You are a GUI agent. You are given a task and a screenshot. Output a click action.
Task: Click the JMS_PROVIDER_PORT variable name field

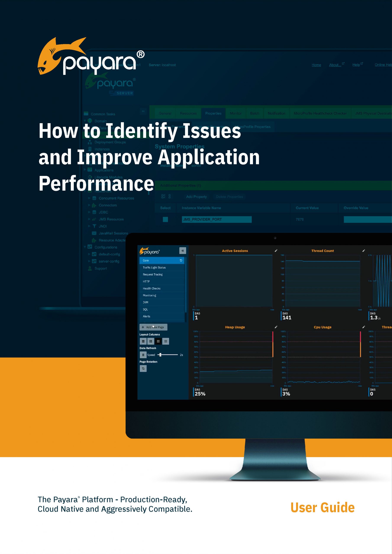click(x=216, y=219)
